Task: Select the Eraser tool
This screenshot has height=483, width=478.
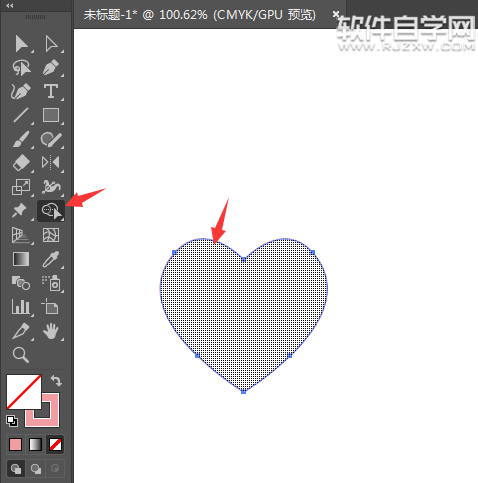Action: [21, 163]
